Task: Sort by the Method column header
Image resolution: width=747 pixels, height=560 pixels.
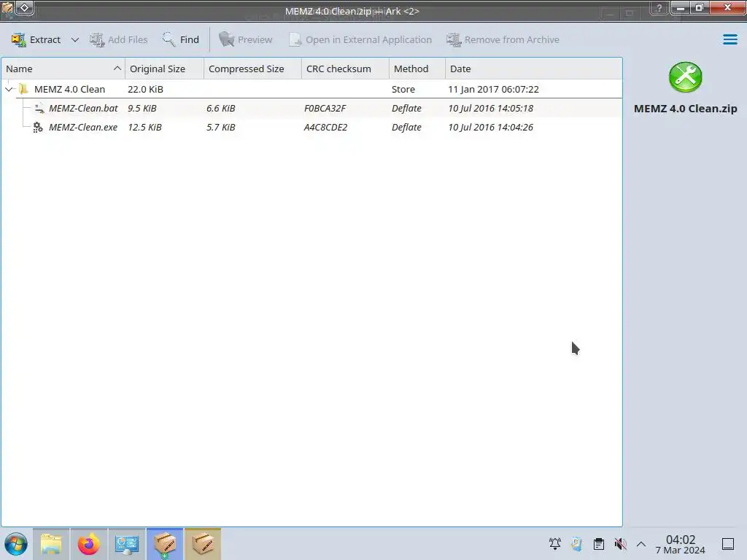Action: pos(417,69)
